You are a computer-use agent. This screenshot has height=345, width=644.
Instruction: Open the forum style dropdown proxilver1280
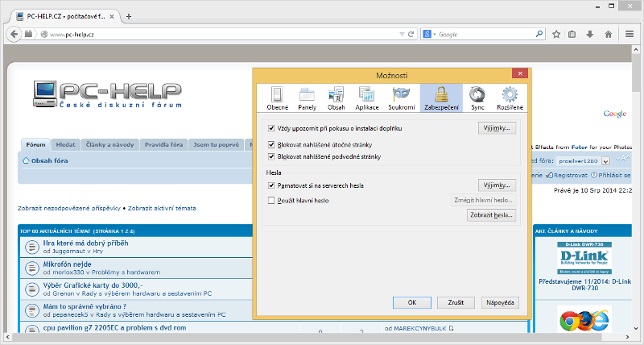(x=592, y=161)
